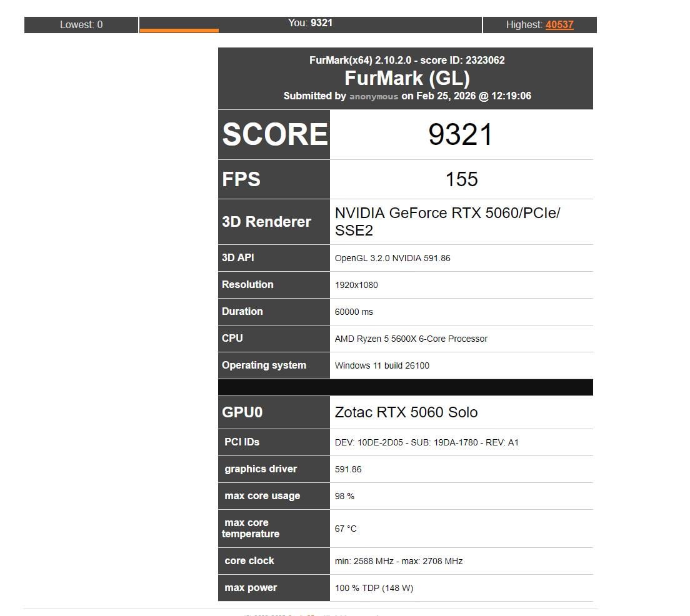Open the highest score 40537 link
The width and height of the screenshot is (690, 616).
(559, 25)
